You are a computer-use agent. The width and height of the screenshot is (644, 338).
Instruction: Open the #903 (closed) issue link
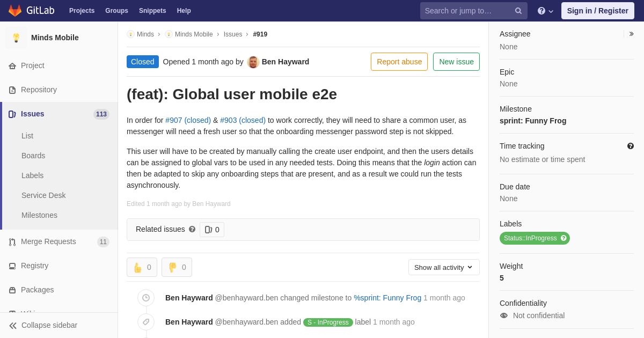(x=243, y=120)
